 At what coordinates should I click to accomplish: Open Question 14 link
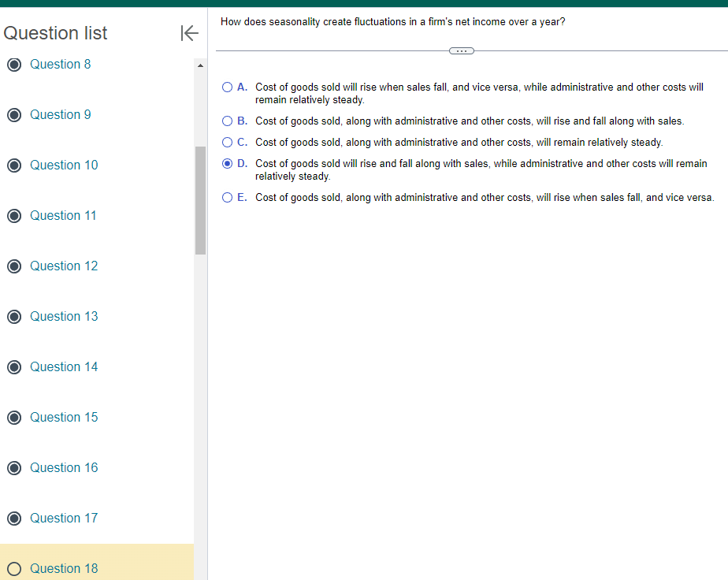64,367
